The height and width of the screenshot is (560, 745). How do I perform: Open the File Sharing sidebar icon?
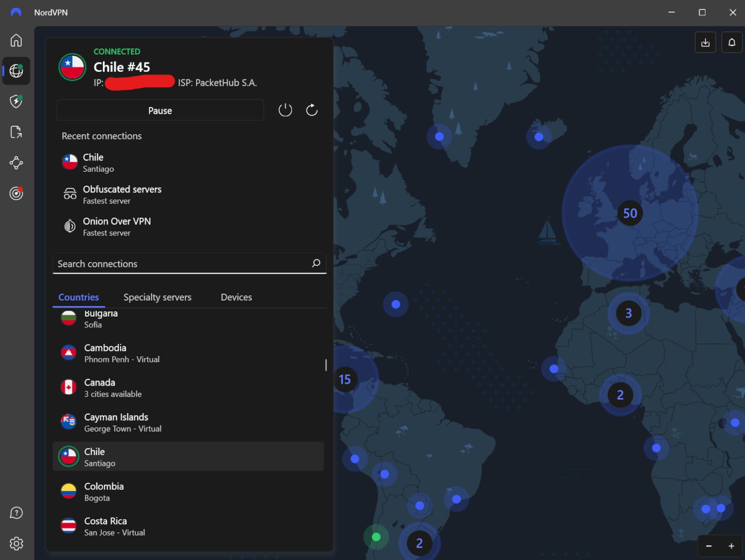click(16, 132)
